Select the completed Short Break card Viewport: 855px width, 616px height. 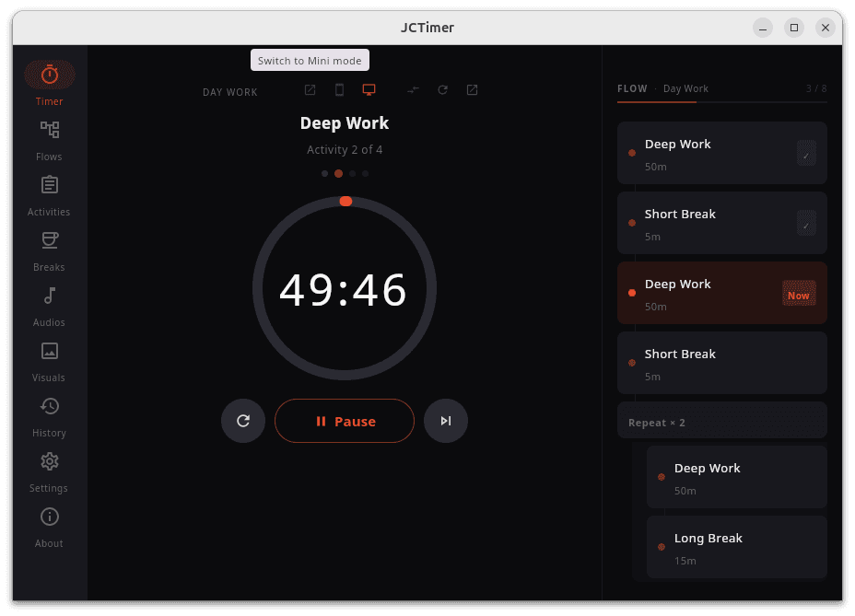point(722,223)
